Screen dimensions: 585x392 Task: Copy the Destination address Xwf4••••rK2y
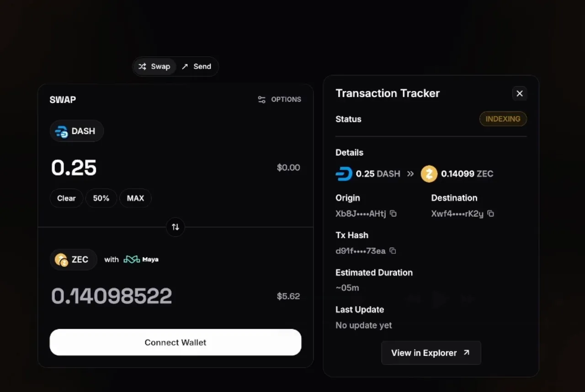coord(490,213)
